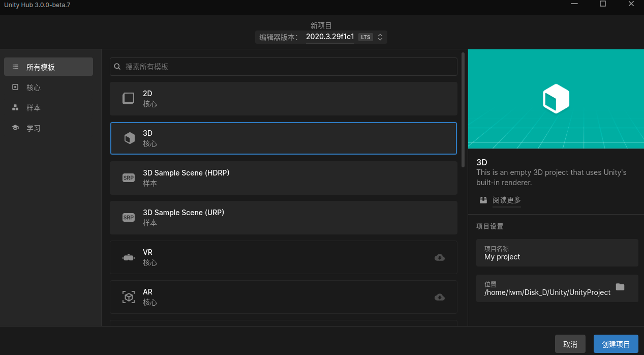
Task: Click the book icon beside 阅读更多
Action: pos(483,200)
